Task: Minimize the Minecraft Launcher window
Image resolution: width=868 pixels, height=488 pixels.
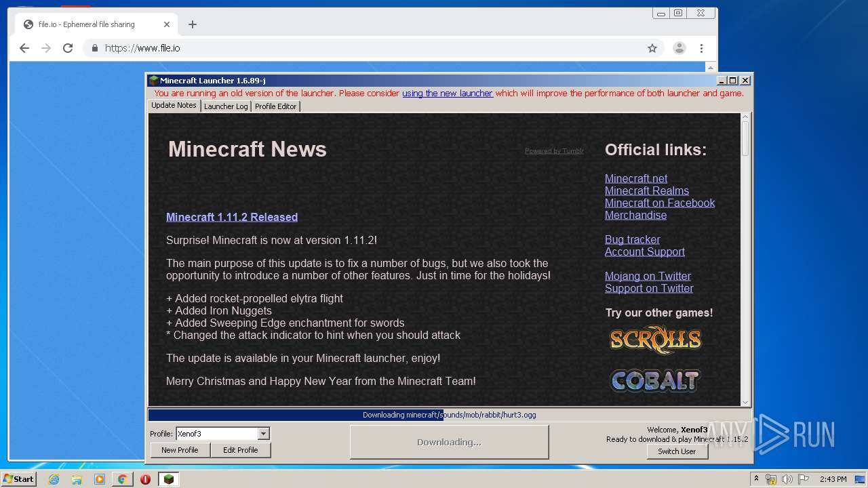Action: pyautogui.click(x=722, y=81)
